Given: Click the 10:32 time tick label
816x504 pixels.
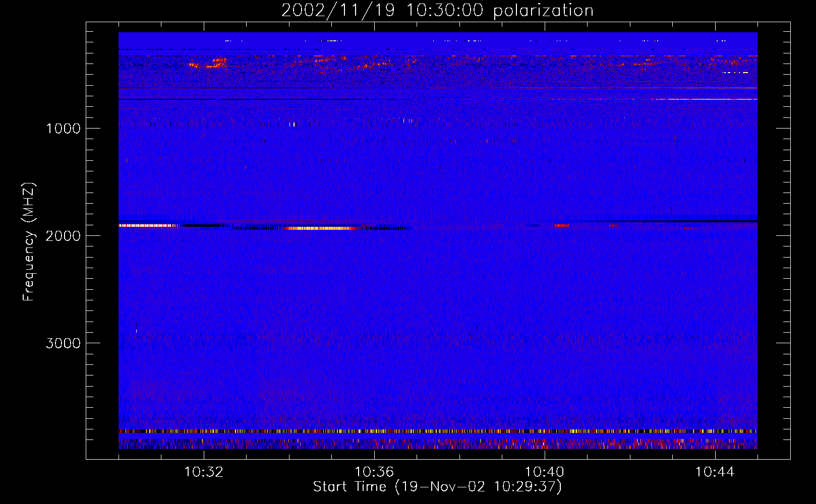Looking at the screenshot, I should [204, 472].
